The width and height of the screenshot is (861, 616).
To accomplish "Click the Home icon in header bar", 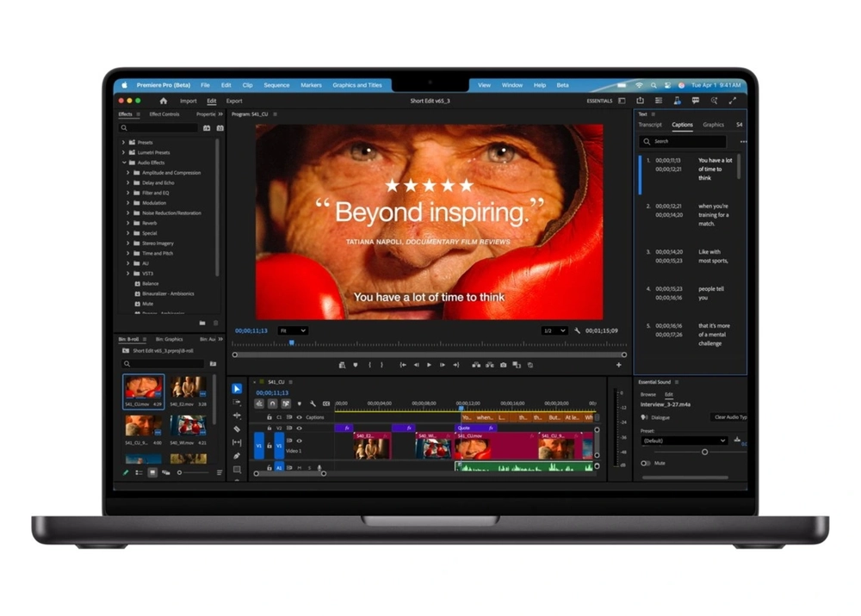I will coord(164,101).
